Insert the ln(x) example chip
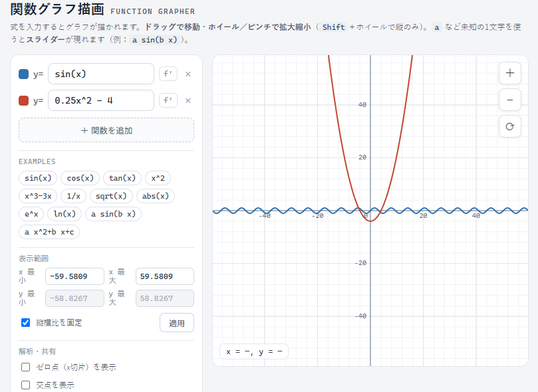 click(x=65, y=214)
